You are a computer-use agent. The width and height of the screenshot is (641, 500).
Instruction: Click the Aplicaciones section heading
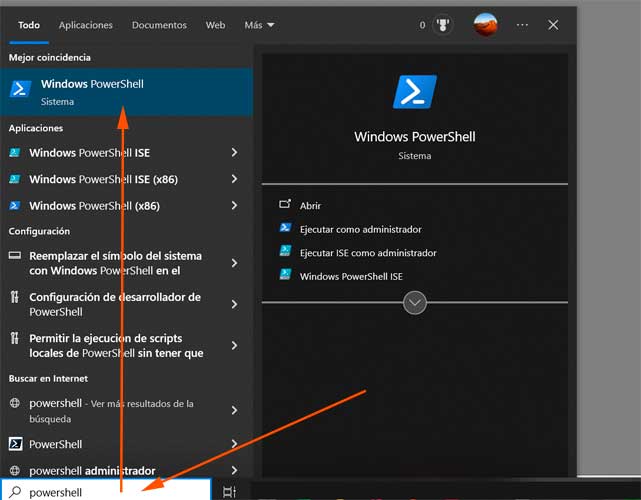[x=36, y=128]
